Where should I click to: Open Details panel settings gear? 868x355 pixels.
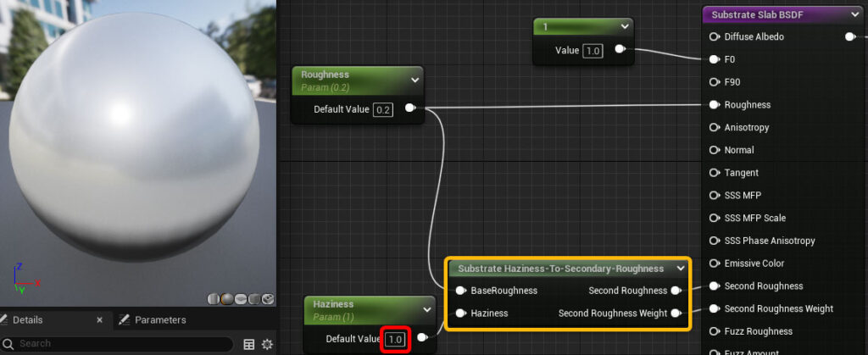[x=267, y=345]
